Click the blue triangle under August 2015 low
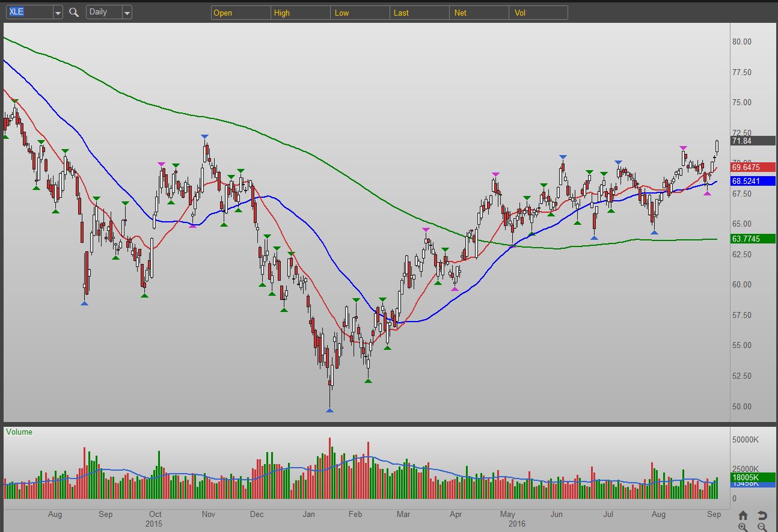The width and height of the screenshot is (778, 532). click(84, 303)
